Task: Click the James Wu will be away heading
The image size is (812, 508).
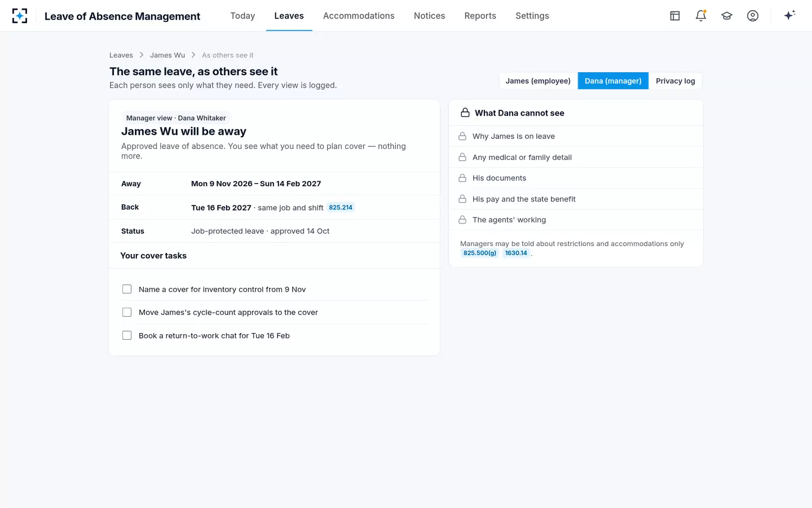Action: [184, 131]
